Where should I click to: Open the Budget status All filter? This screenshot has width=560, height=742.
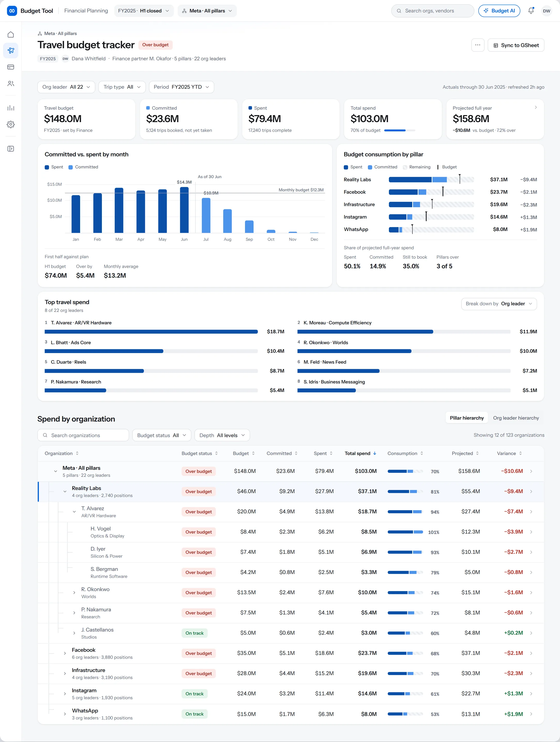(162, 435)
